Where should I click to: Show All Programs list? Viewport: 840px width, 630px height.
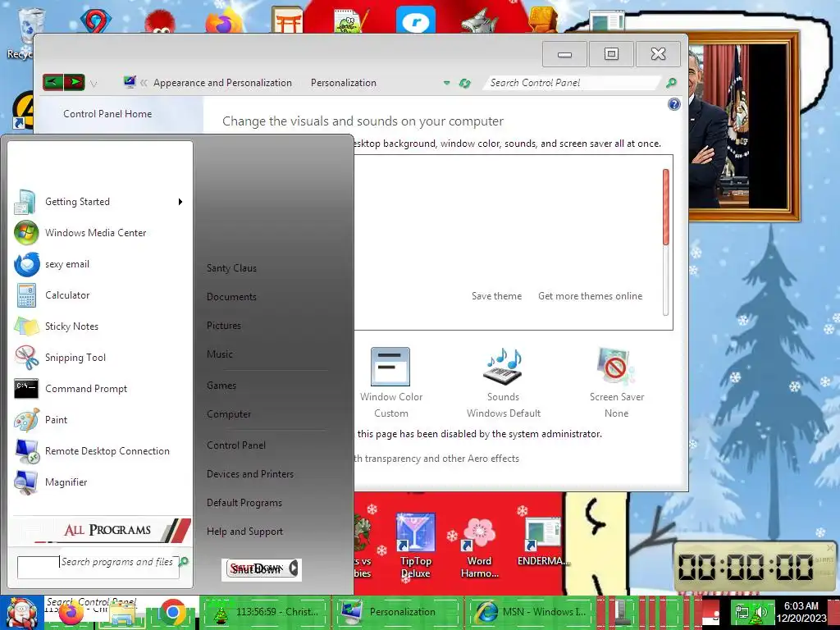pos(102,530)
